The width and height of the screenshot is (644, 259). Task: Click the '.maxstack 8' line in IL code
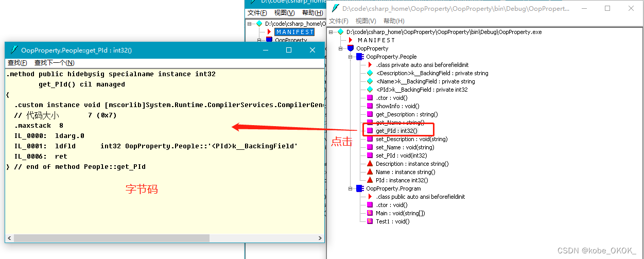coord(39,126)
